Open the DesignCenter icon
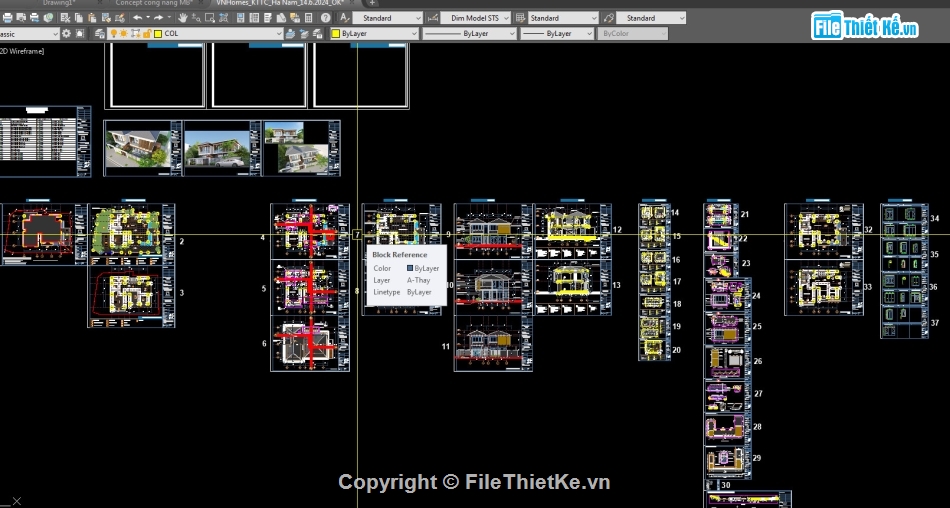This screenshot has height=508, width=950. [254, 18]
